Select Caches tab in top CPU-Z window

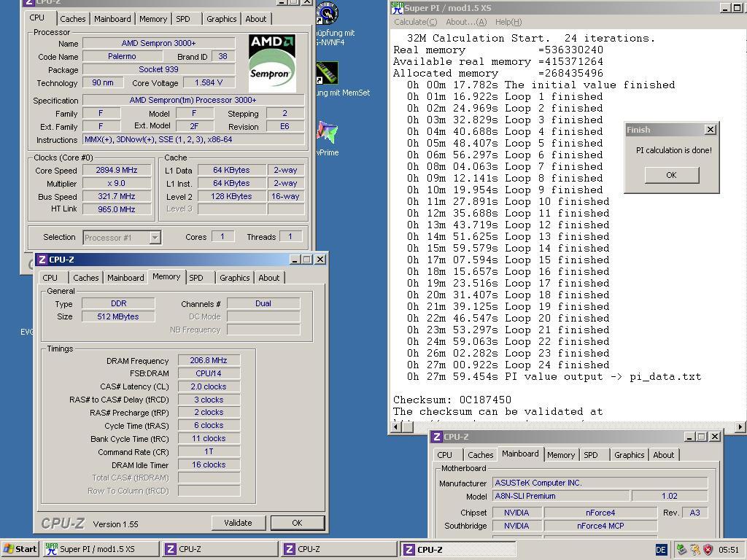[73, 19]
